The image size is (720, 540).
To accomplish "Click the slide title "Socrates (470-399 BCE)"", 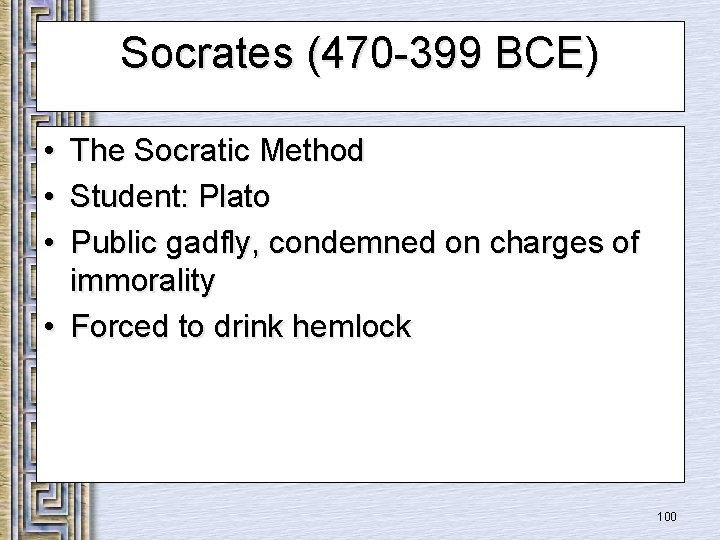I will [x=360, y=54].
